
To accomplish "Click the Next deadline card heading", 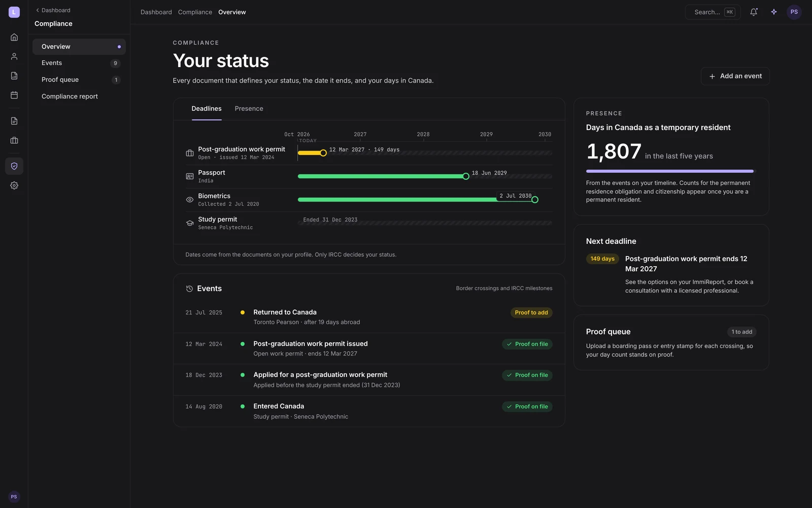I will pos(611,241).
